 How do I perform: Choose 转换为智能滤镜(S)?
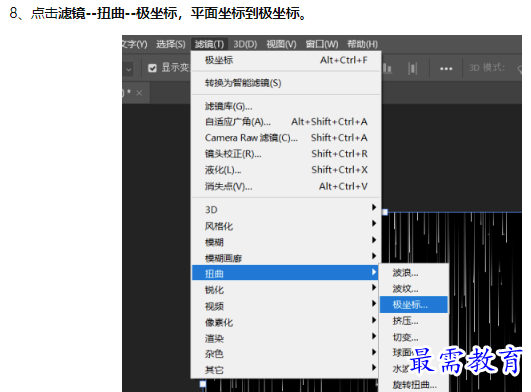coord(286,83)
